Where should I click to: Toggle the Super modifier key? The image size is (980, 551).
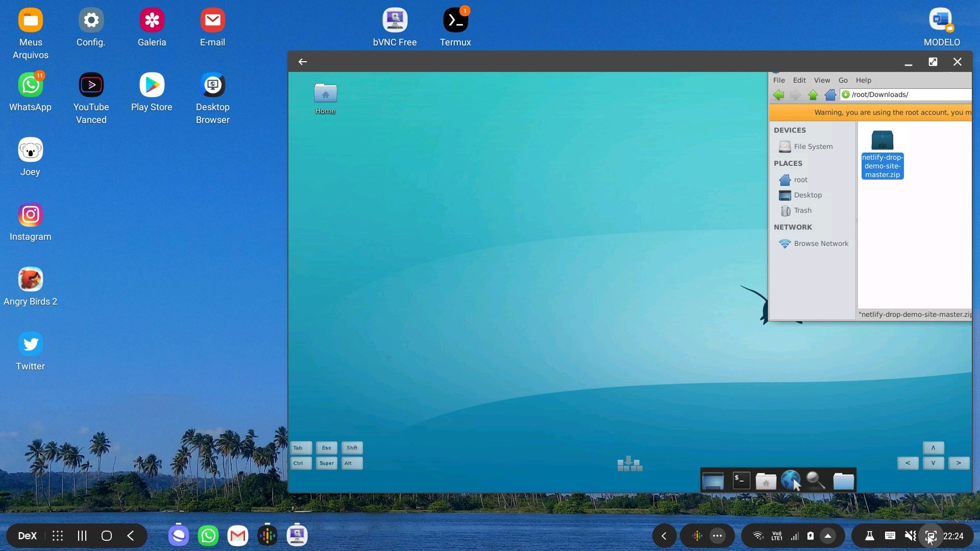pos(327,463)
